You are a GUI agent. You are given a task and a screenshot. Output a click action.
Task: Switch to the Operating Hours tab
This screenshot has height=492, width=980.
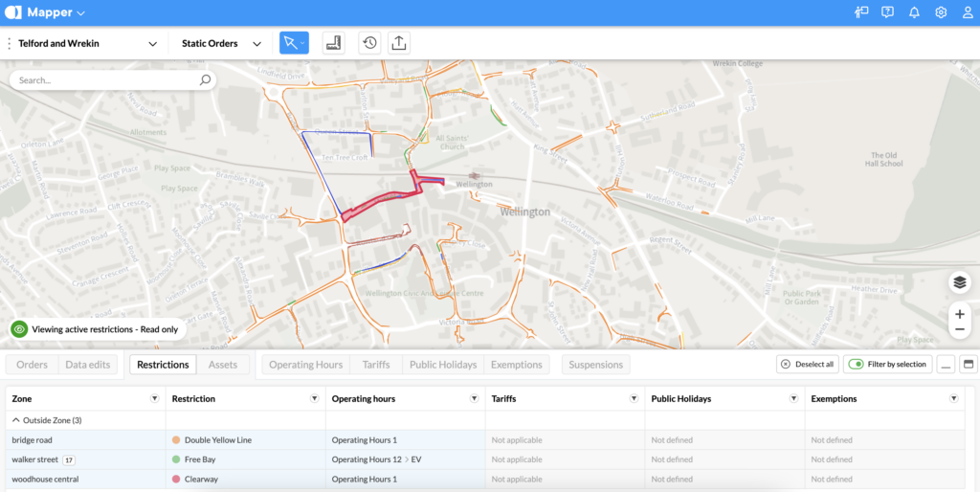point(305,365)
